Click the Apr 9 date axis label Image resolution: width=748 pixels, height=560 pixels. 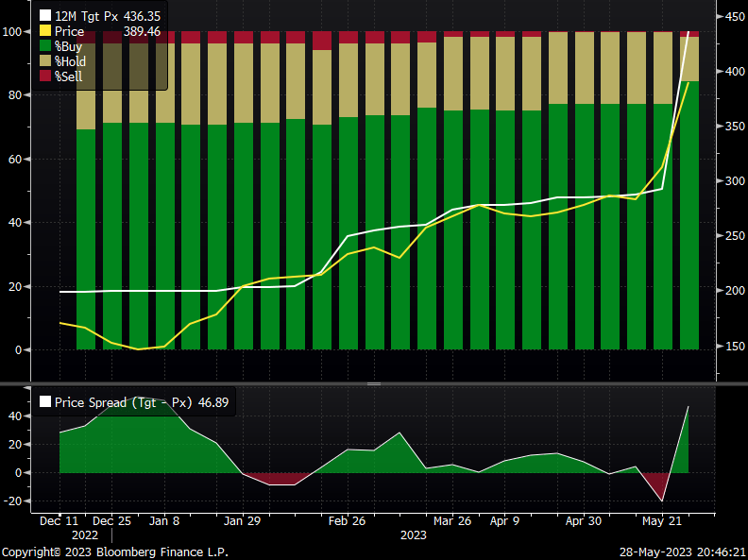pos(503,520)
